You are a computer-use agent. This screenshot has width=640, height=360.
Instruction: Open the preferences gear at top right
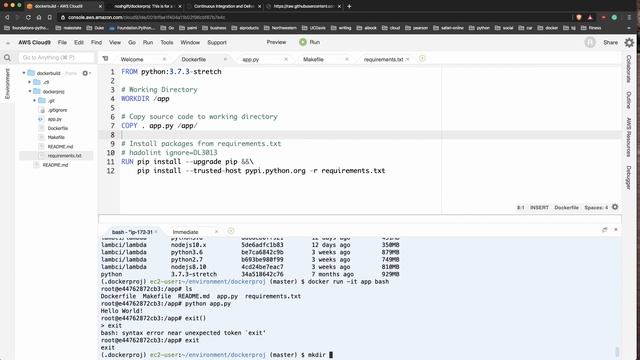629,42
